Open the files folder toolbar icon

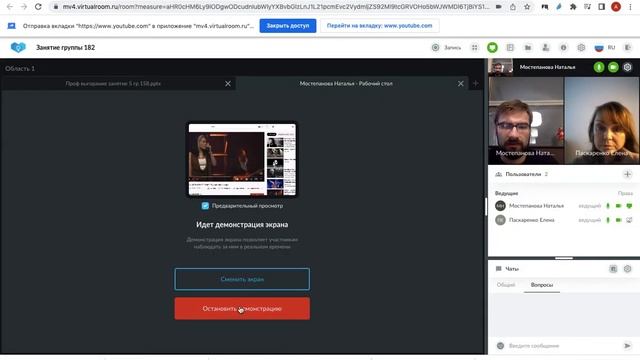528,48
